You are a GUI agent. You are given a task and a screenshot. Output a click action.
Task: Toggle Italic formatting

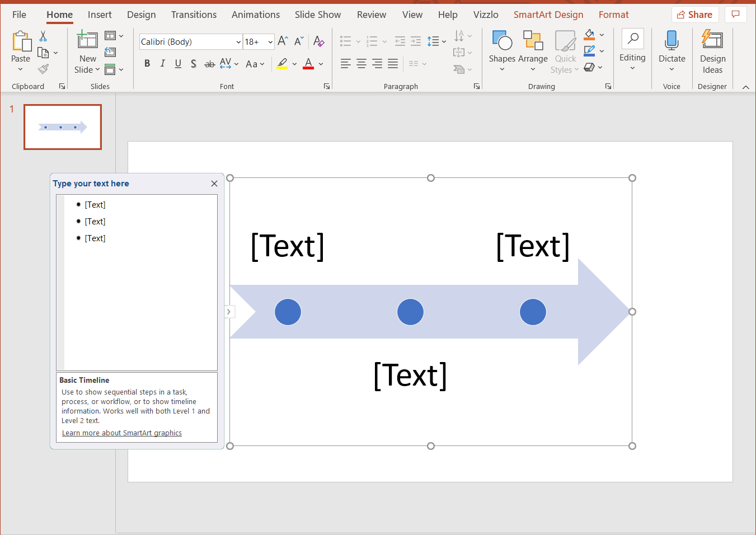[x=162, y=64]
